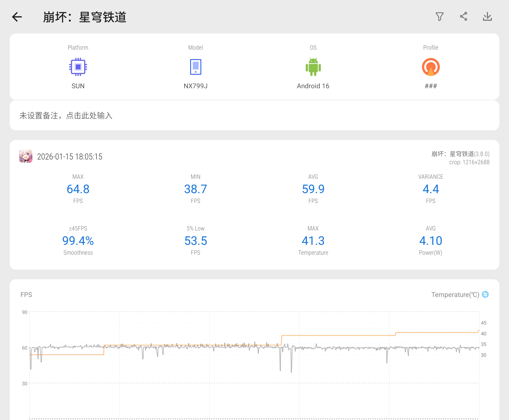Screen dimensions: 509x420
Task: Click the 4.10 average Power stat
Action: tap(431, 241)
